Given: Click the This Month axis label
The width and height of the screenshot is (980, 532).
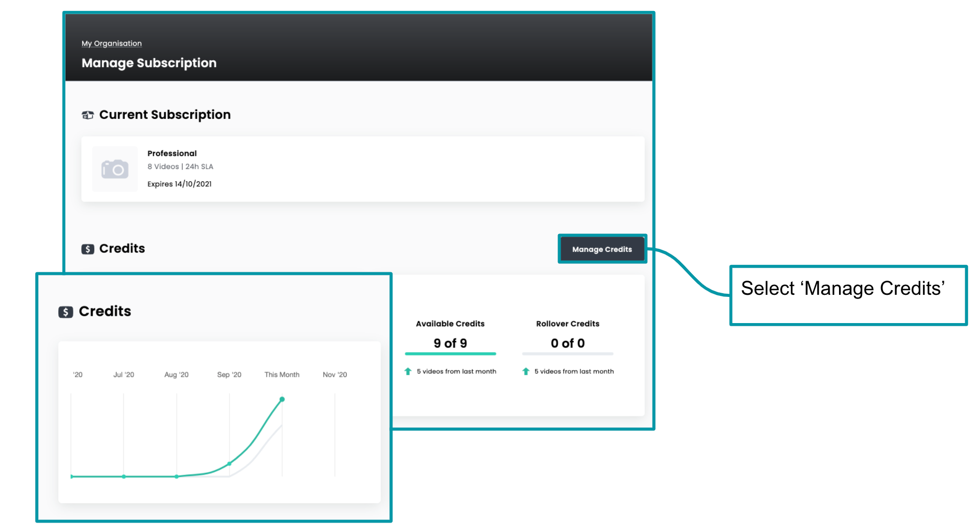Looking at the screenshot, I should (282, 375).
